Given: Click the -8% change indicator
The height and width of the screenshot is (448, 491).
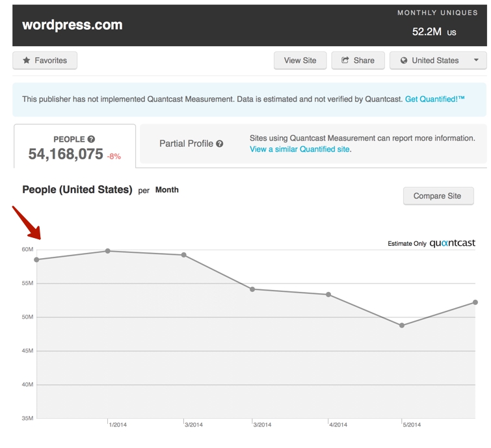Looking at the screenshot, I should (114, 157).
